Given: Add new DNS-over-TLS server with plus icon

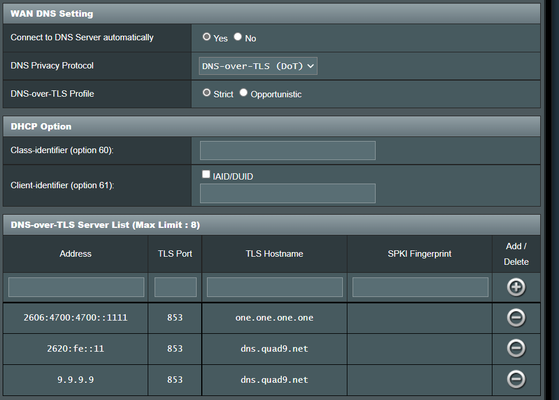Looking at the screenshot, I should [x=516, y=287].
